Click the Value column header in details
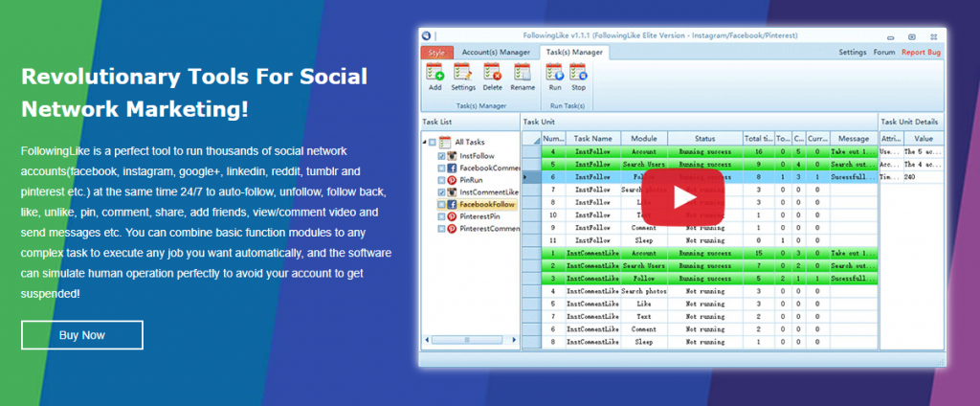980x406 pixels. [x=924, y=139]
